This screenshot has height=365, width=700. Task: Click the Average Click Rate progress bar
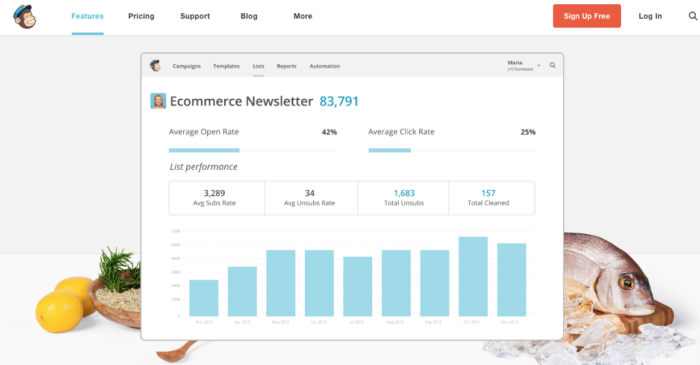point(452,150)
